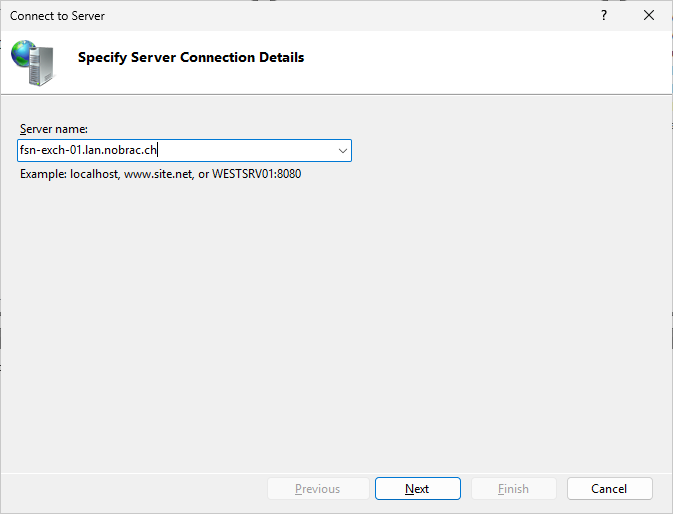673x514 pixels.
Task: Click blank area of the wizard page
Action: point(336,322)
